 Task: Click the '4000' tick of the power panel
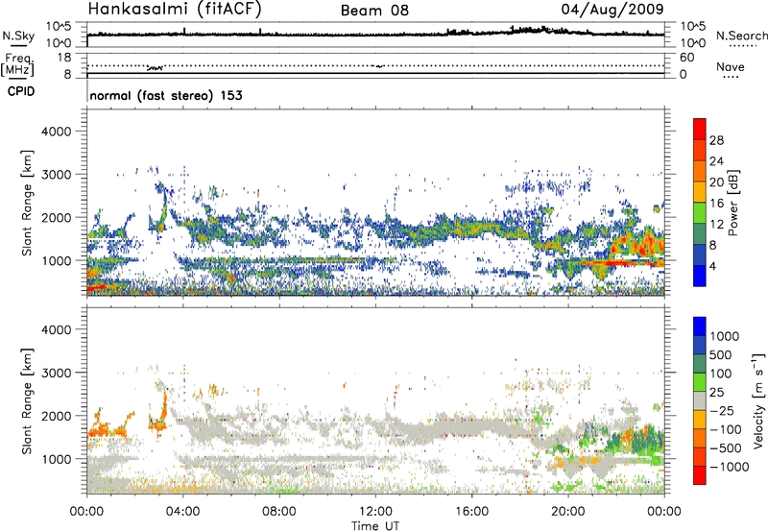pyautogui.click(x=57, y=132)
